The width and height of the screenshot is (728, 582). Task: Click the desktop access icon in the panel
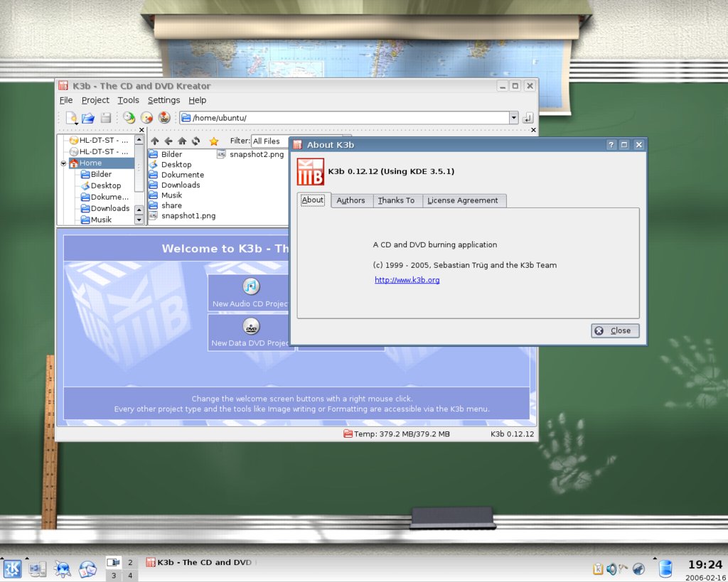click(x=38, y=568)
